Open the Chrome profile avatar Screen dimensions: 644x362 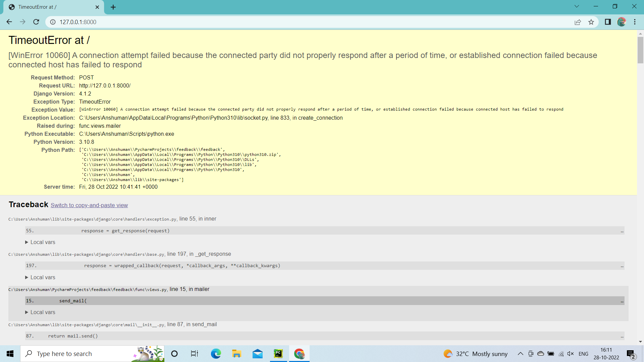(622, 22)
